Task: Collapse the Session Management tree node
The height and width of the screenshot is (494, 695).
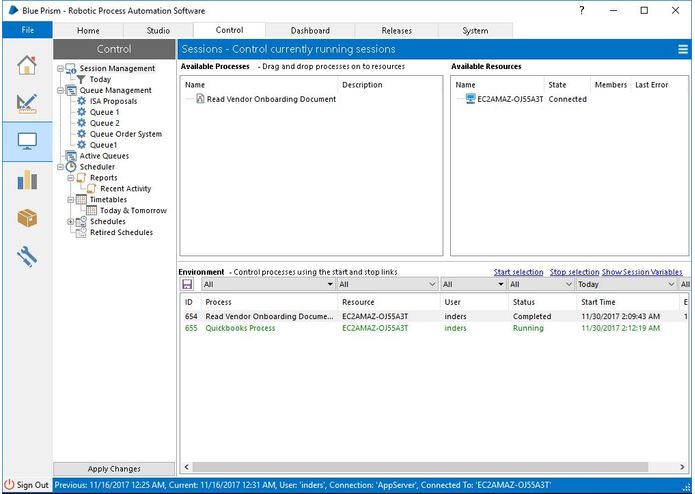Action: click(60, 69)
